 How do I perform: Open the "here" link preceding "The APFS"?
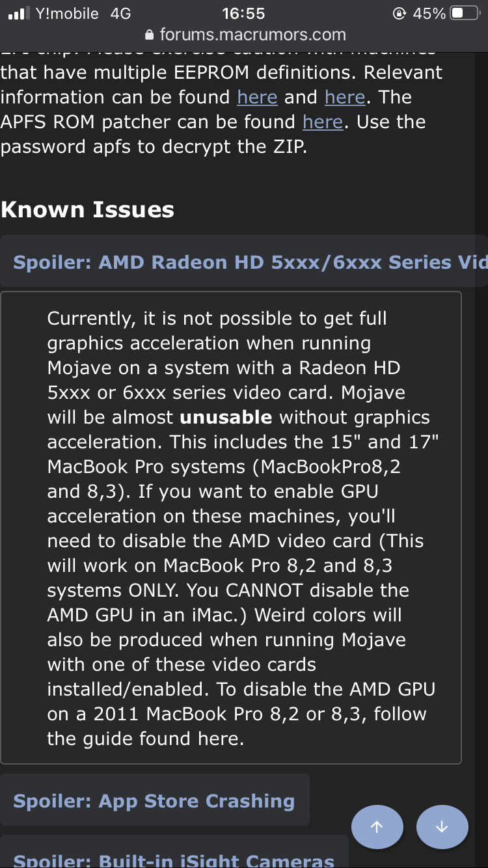(x=345, y=97)
